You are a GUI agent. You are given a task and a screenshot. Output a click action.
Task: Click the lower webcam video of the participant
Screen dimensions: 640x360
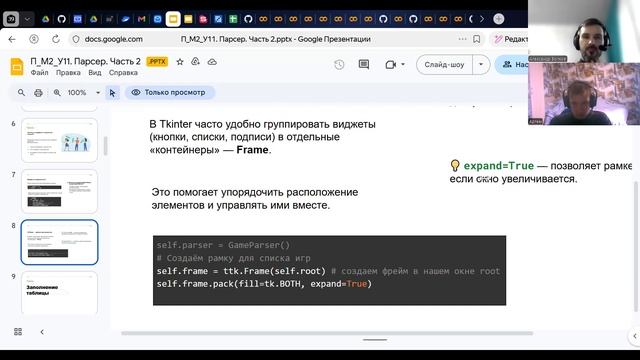[x=584, y=94]
